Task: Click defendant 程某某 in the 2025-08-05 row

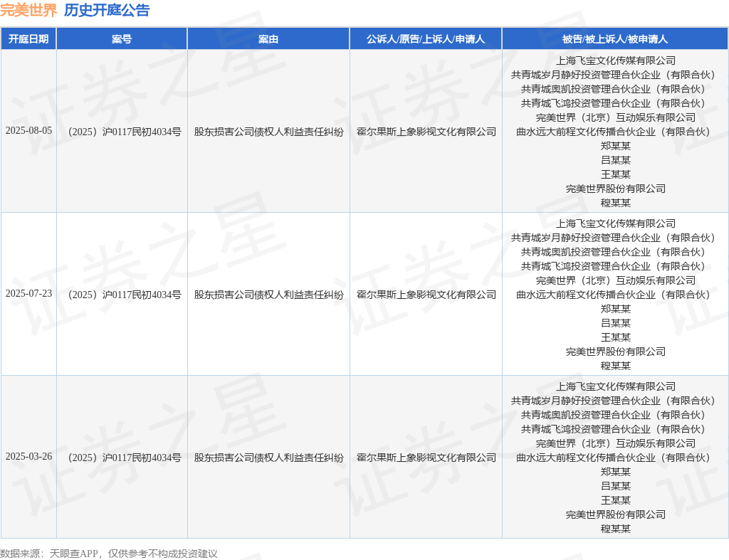Action: tap(616, 203)
